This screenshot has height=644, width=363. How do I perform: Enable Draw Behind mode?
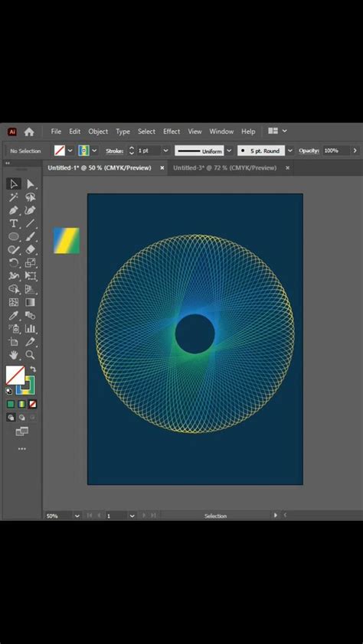(x=21, y=418)
